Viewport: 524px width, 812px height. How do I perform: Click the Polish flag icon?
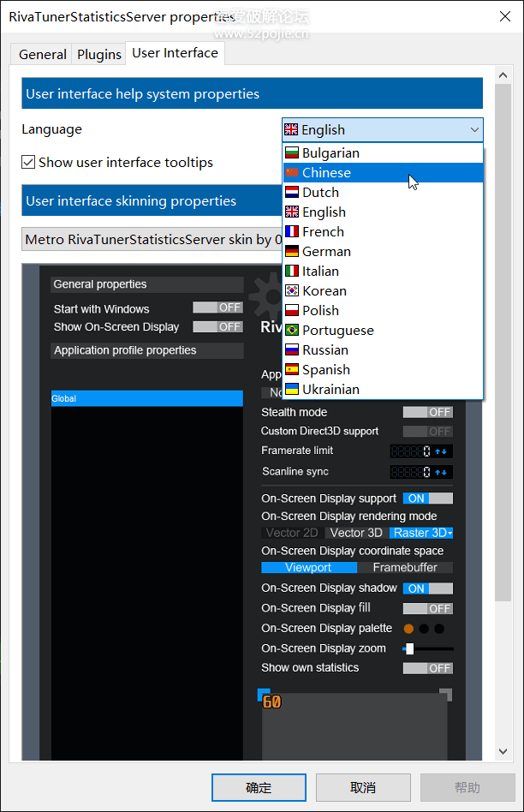292,310
